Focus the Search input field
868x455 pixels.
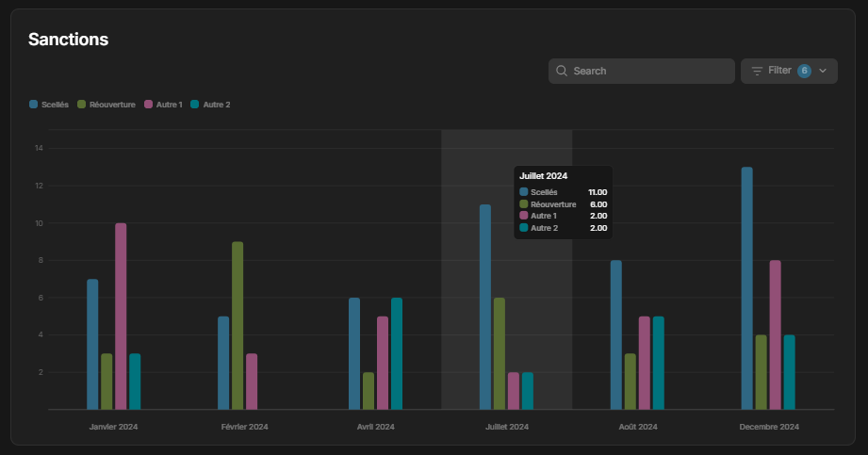pyautogui.click(x=642, y=71)
